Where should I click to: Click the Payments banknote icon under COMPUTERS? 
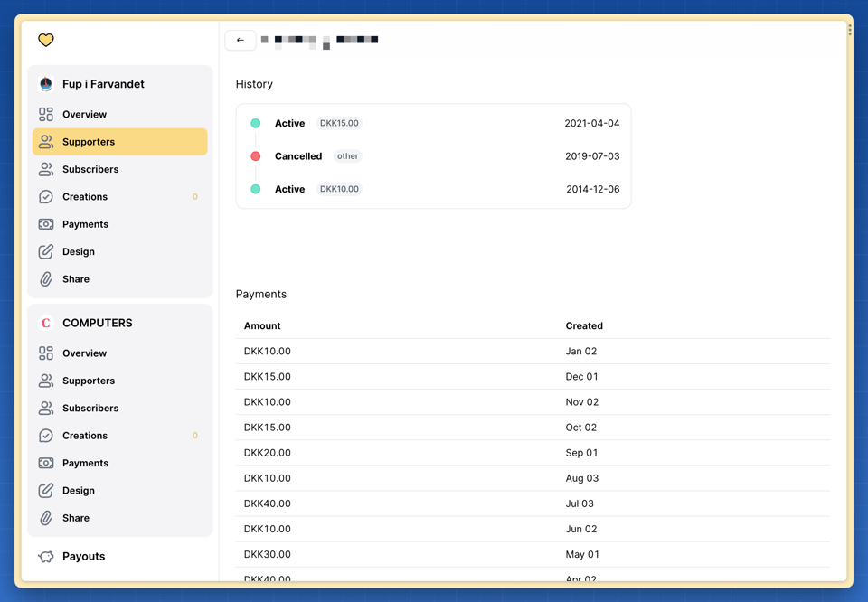point(46,463)
